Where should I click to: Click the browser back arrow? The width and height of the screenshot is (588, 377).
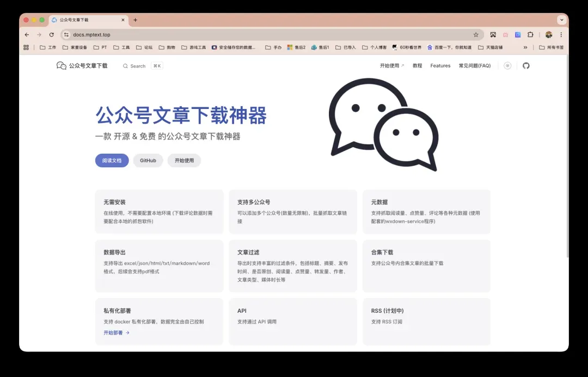tap(27, 35)
